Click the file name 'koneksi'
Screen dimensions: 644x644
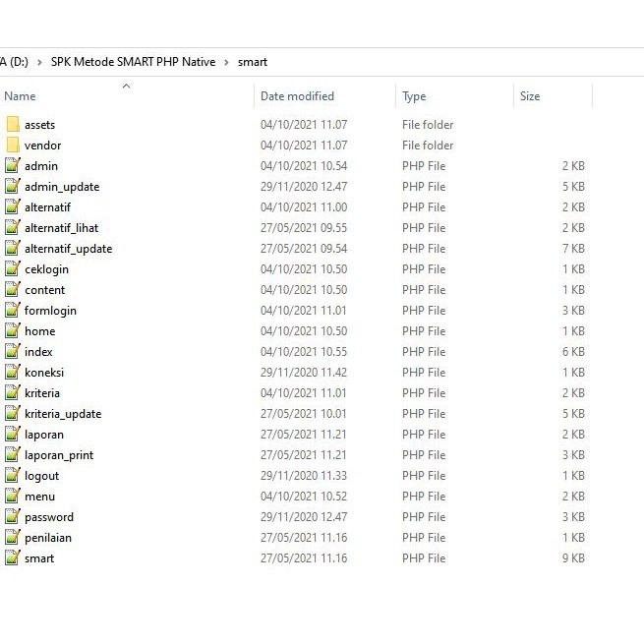pos(44,373)
